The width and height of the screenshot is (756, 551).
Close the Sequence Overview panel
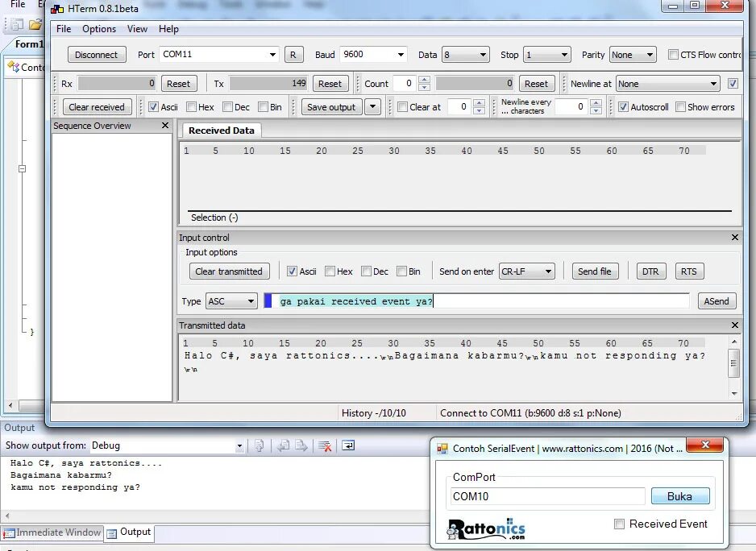165,126
